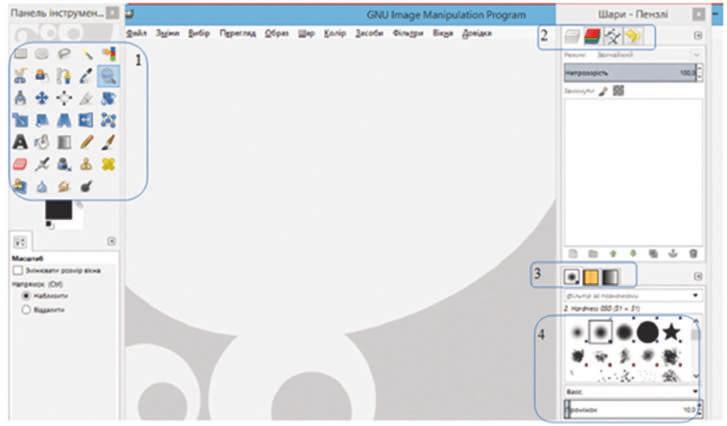Select the Perspective tool
727x426 pixels.
(x=64, y=120)
